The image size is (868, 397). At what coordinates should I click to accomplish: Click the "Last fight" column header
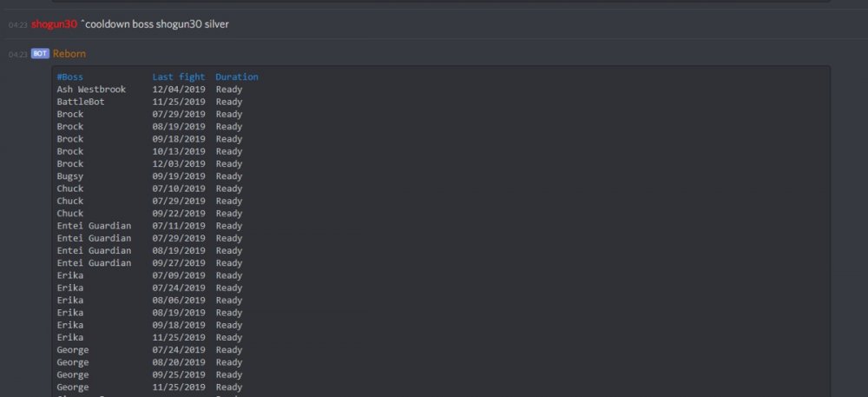pyautogui.click(x=179, y=76)
